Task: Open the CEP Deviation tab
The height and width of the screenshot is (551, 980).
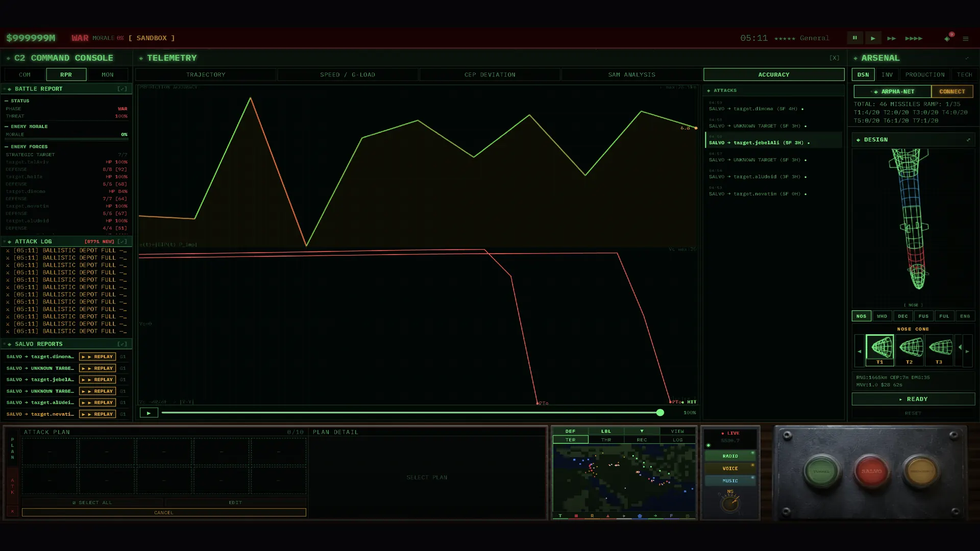Action: pos(490,74)
